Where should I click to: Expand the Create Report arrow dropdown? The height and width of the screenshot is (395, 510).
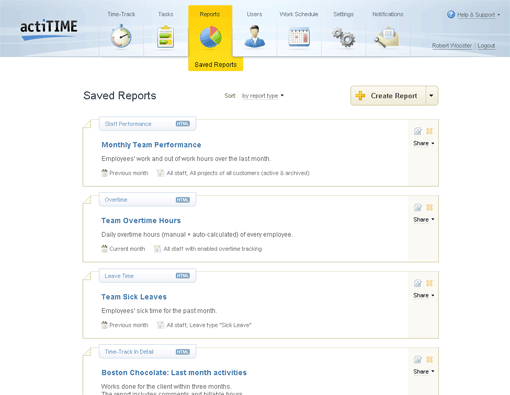431,96
